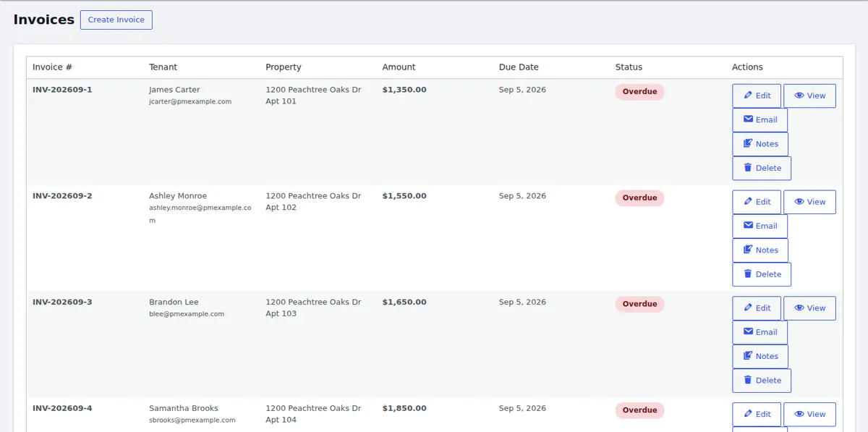868x432 pixels.
Task: Select invoice number INV-202609-1 text
Action: click(x=62, y=90)
